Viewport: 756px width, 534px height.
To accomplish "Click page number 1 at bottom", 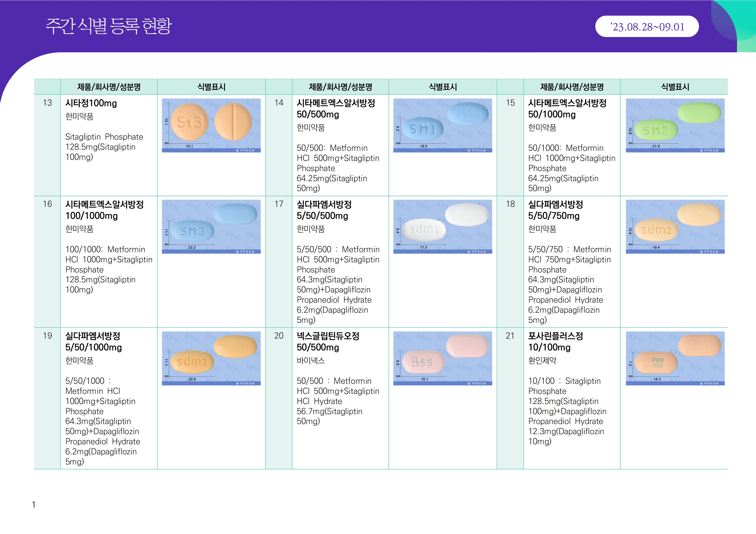I will coord(34,504).
